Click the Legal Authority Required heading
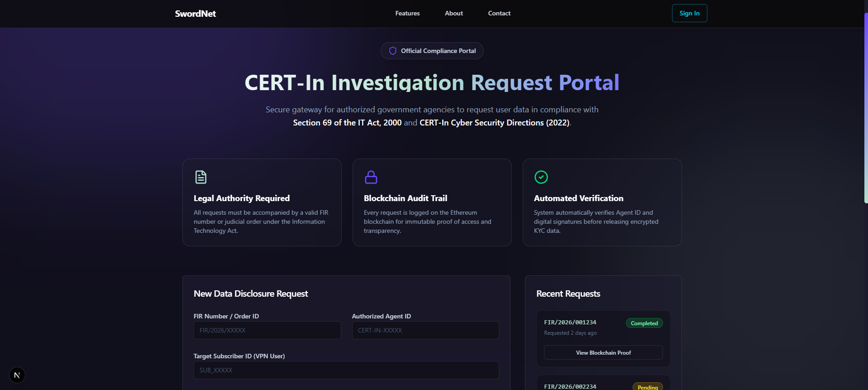The height and width of the screenshot is (390, 868). tap(241, 198)
